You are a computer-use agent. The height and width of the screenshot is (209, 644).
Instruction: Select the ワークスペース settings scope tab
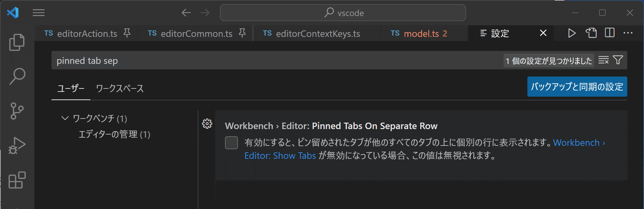click(x=120, y=89)
